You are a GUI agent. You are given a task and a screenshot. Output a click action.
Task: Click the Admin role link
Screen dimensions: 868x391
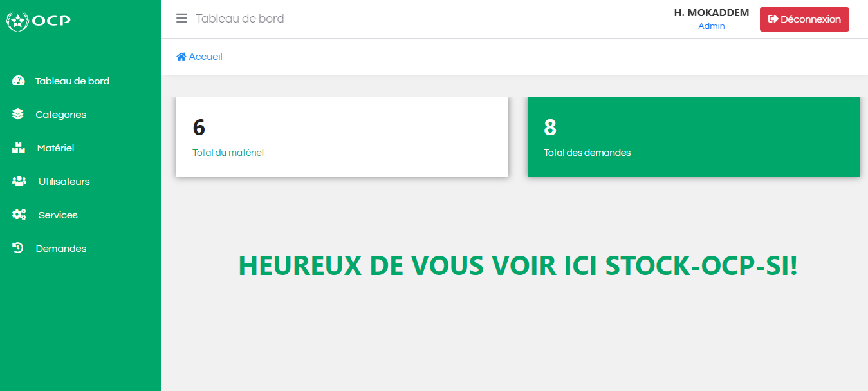click(x=712, y=26)
